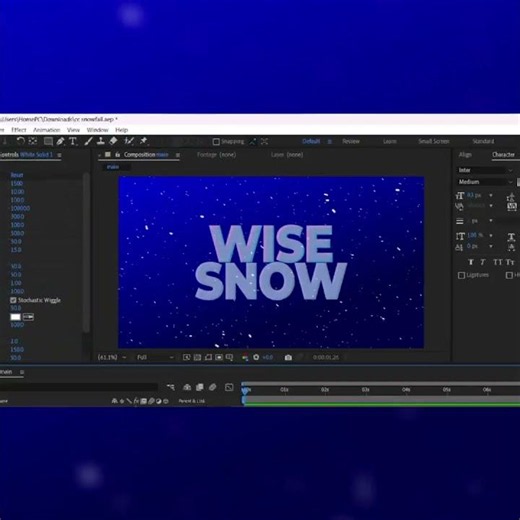Viewport: 520px width, 520px height.
Task: Open the timeline composition mini-flowchart icon
Action: [171, 387]
